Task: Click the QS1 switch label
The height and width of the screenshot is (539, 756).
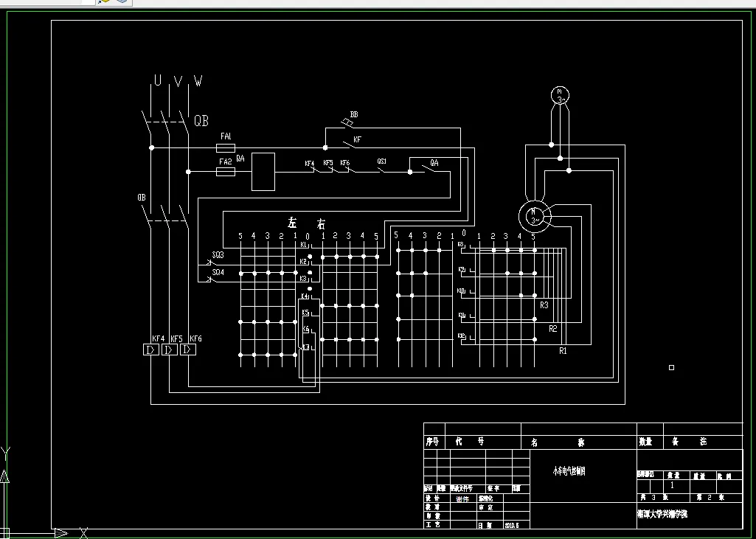Action: pos(382,161)
